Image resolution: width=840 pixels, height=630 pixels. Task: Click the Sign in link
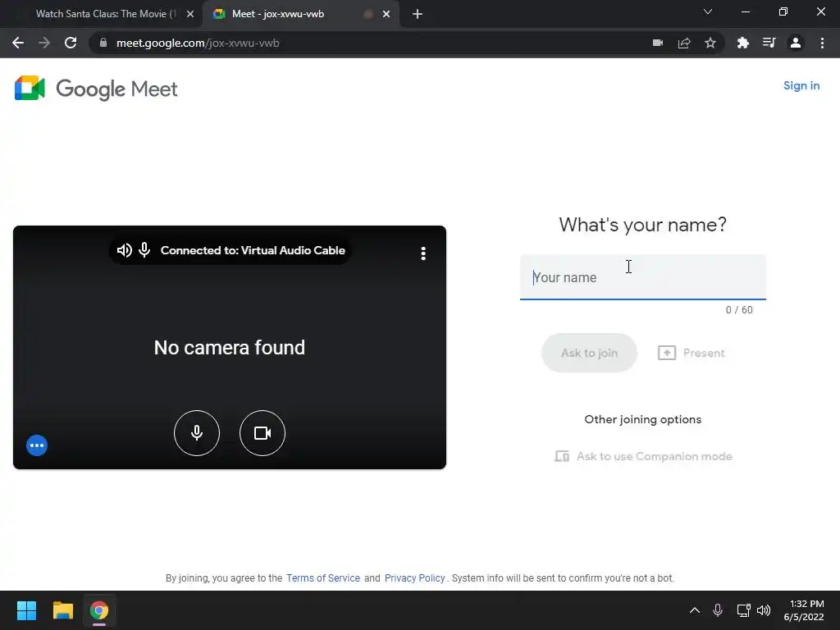click(x=801, y=85)
